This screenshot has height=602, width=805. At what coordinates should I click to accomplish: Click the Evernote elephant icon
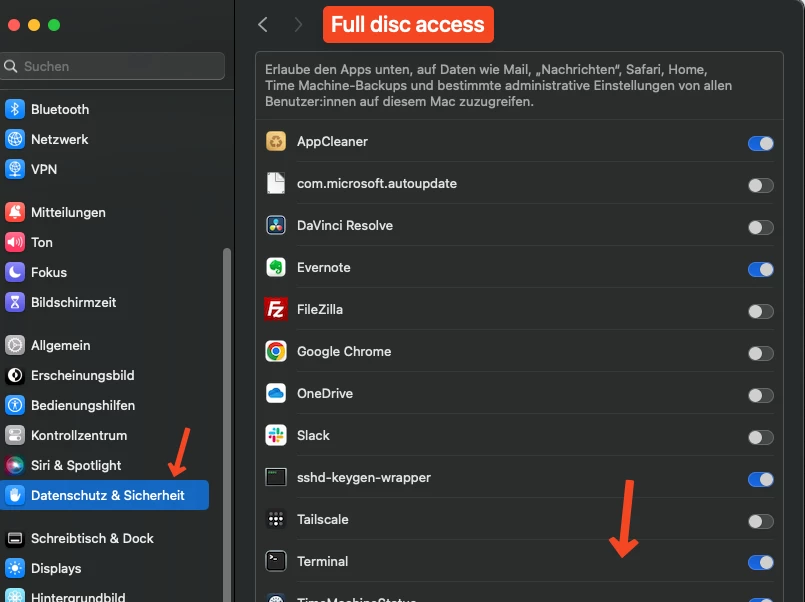(x=276, y=267)
